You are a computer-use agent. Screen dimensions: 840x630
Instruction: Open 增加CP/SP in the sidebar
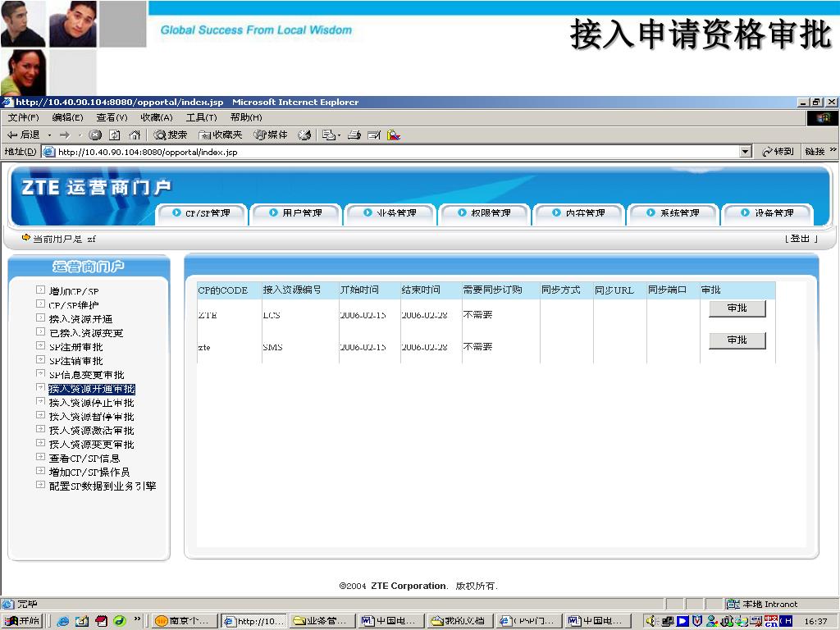coord(74,291)
